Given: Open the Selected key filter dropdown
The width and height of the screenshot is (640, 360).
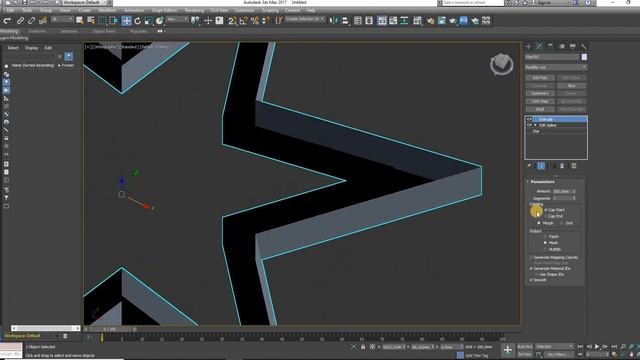Looking at the screenshot, I should coord(554,346).
